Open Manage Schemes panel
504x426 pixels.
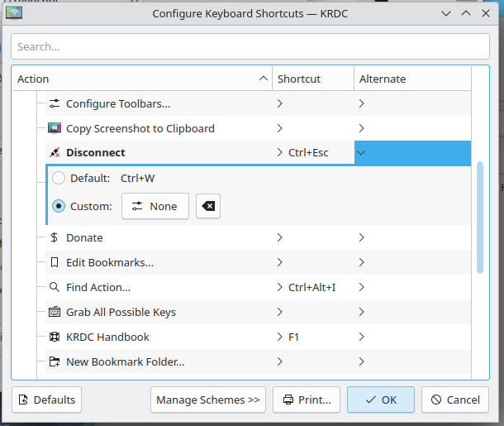coord(207,400)
